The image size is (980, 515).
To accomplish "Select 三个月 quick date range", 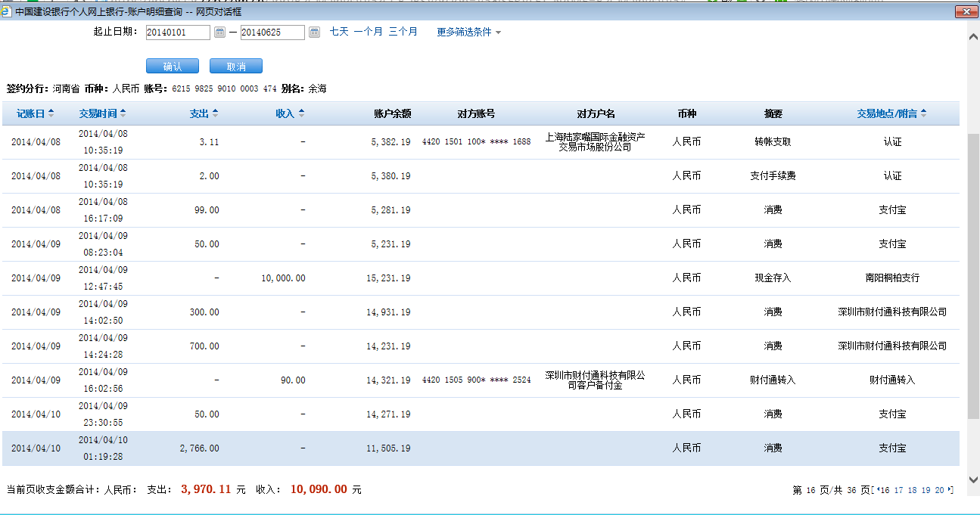I will pos(403,32).
